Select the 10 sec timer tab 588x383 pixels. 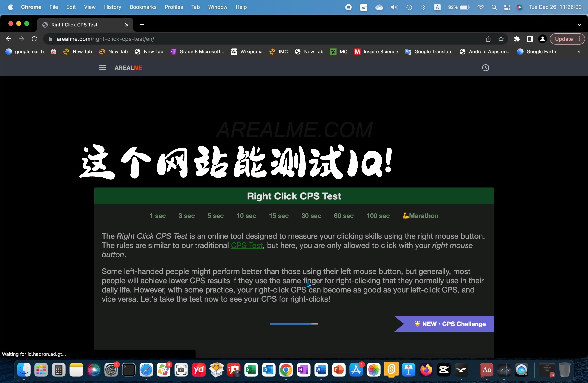(246, 215)
